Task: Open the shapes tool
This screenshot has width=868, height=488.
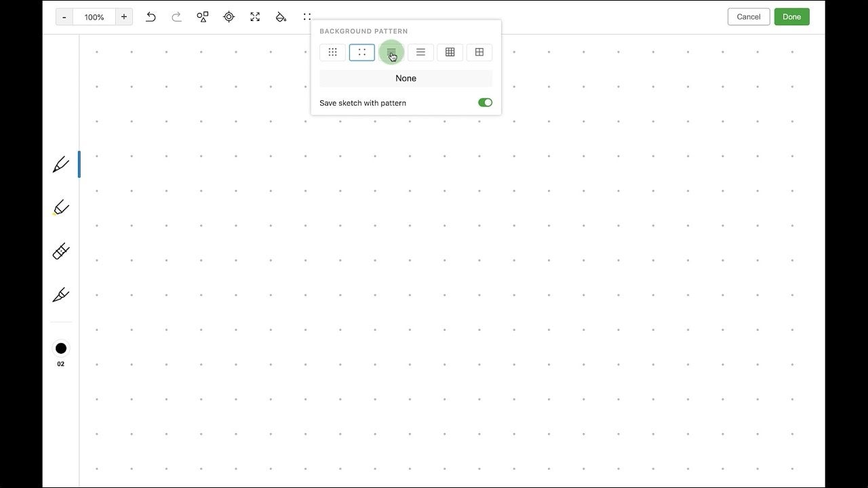Action: [203, 17]
